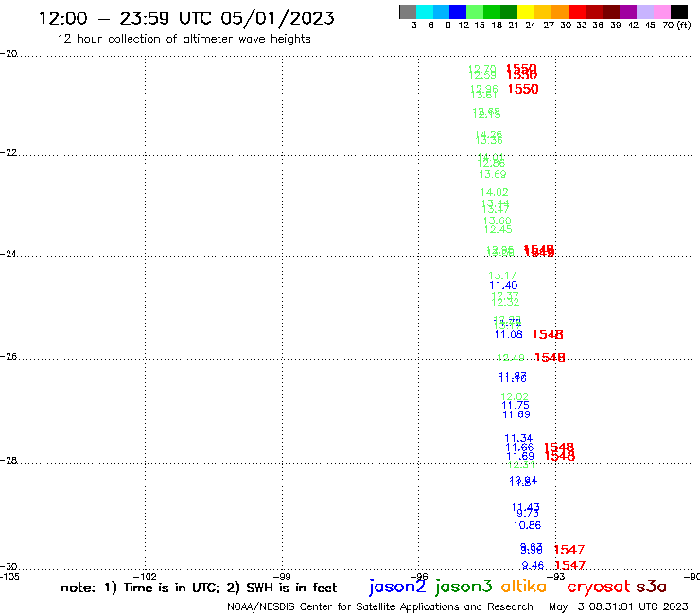The image size is (700, 615).
Task: Click the gray swatch in the color scale
Action: [x=408, y=11]
